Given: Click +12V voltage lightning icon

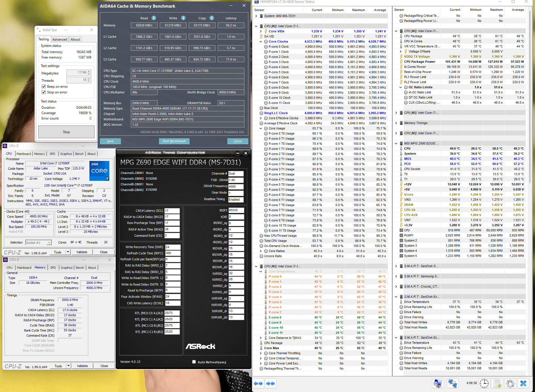Looking at the screenshot, I should click(401, 184).
